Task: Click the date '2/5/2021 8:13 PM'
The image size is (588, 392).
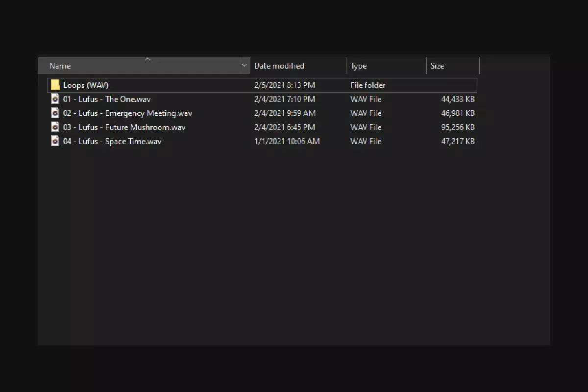Action: tap(284, 85)
